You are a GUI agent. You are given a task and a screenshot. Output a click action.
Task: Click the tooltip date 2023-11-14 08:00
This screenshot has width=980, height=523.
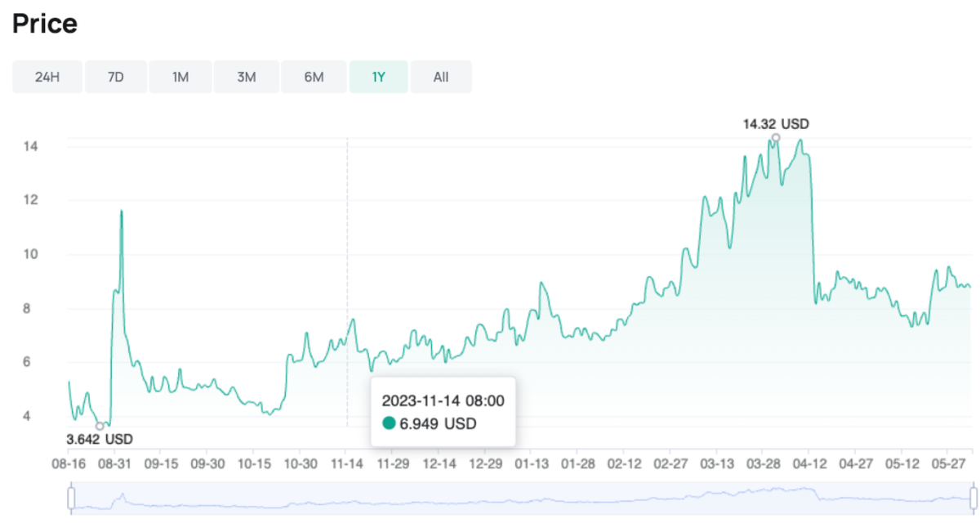point(443,400)
